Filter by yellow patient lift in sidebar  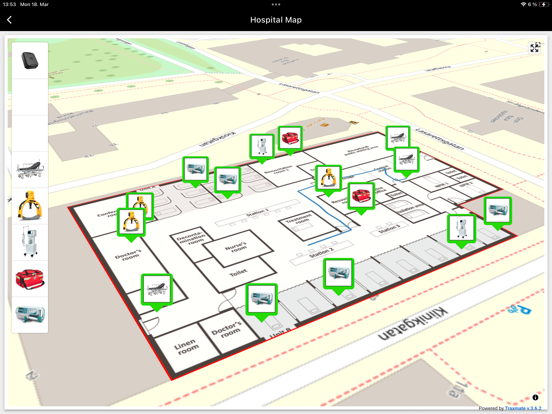[30, 206]
